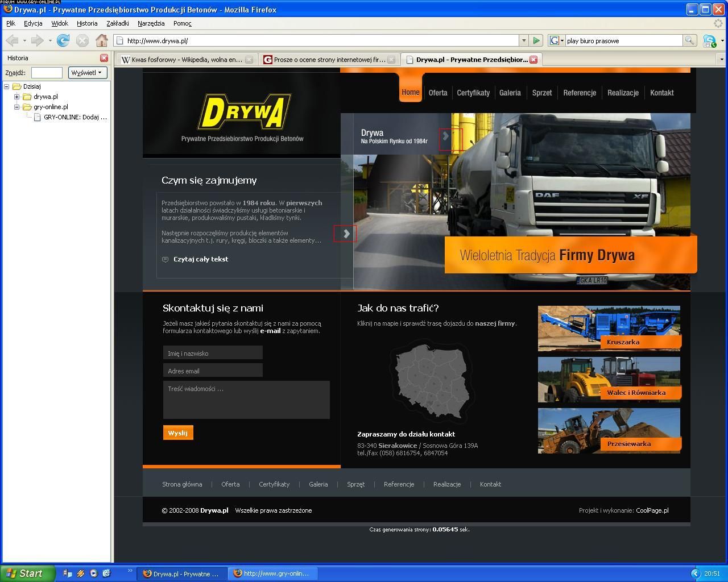The height and width of the screenshot is (582, 728).
Task: Close the Prosze o ocene strony tab
Action: coord(391,59)
